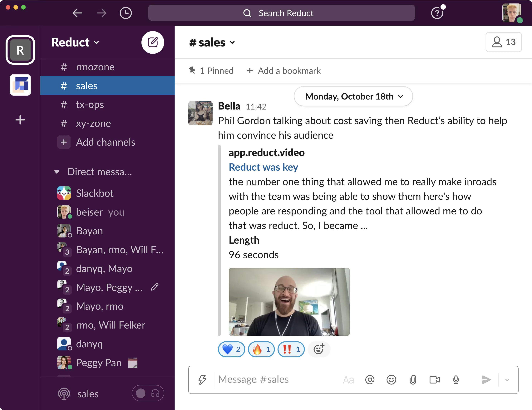Click the app.reduct.video attachment title
The width and height of the screenshot is (532, 410).
point(267,153)
